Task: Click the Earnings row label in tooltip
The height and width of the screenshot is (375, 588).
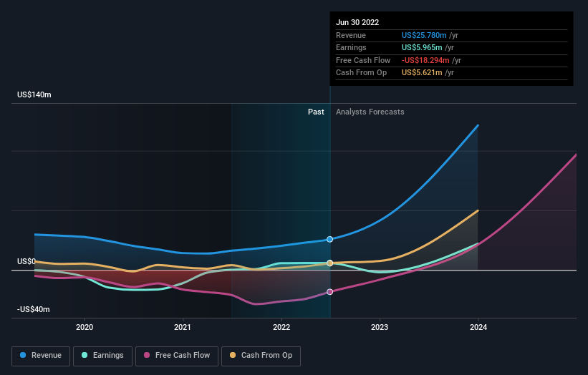Action: 351,47
